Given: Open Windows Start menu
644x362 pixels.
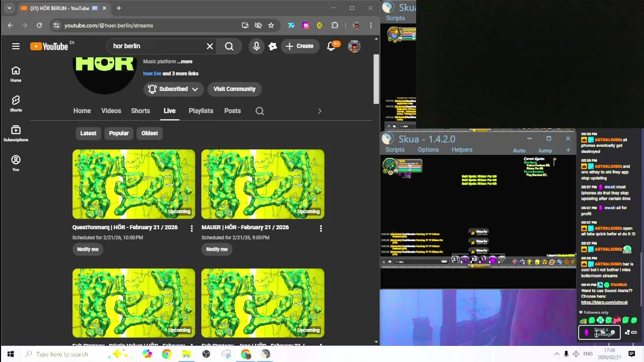Looking at the screenshot, I should [11, 354].
